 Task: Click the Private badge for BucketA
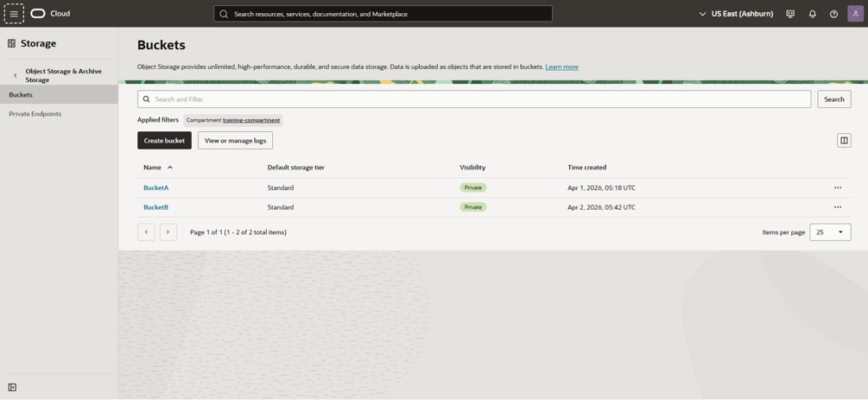(x=473, y=187)
